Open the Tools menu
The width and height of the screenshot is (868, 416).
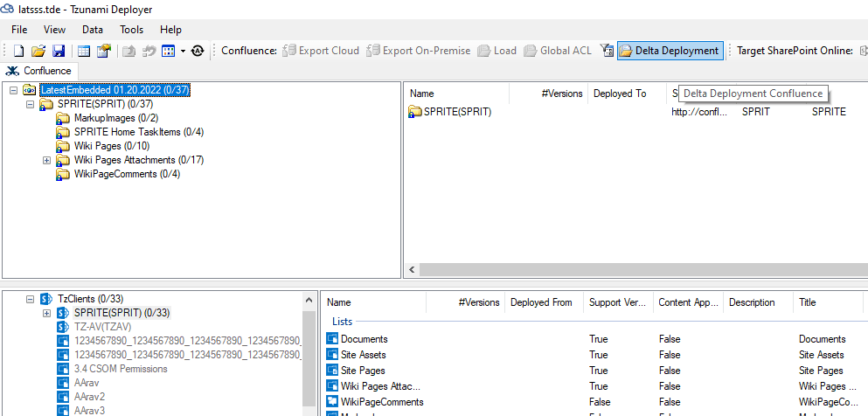pos(131,30)
